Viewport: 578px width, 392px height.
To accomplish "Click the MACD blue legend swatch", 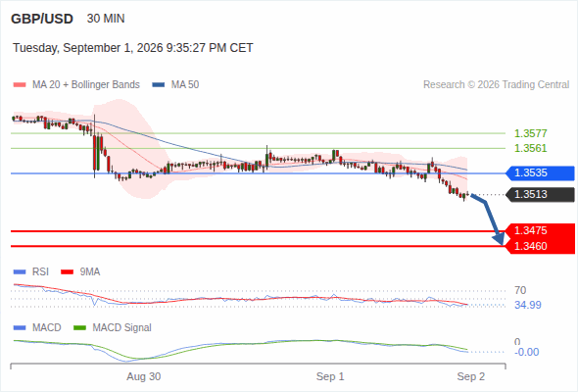I will [x=20, y=328].
